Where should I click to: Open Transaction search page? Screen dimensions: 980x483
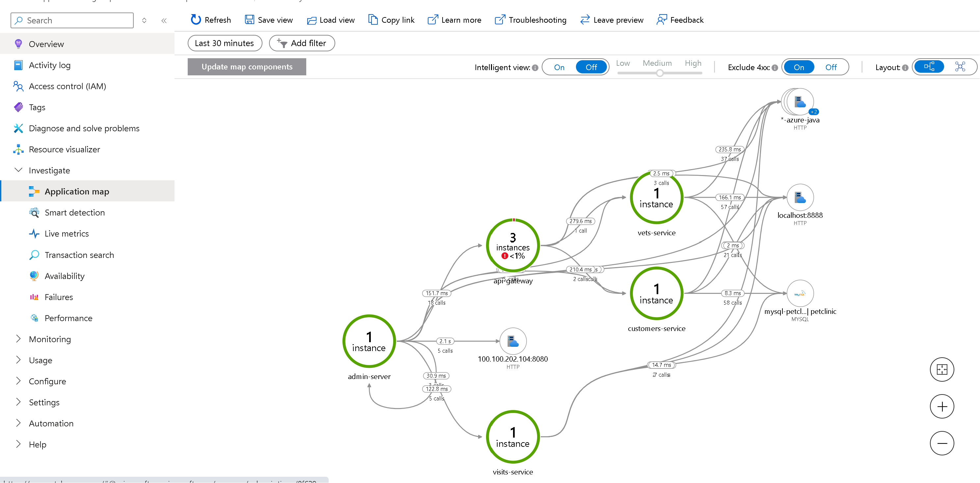click(87, 255)
